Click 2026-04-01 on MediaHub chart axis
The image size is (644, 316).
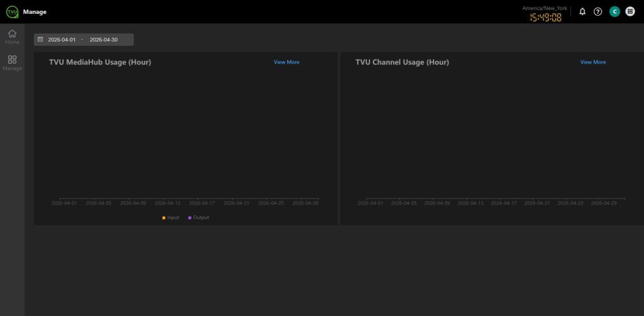[64, 203]
